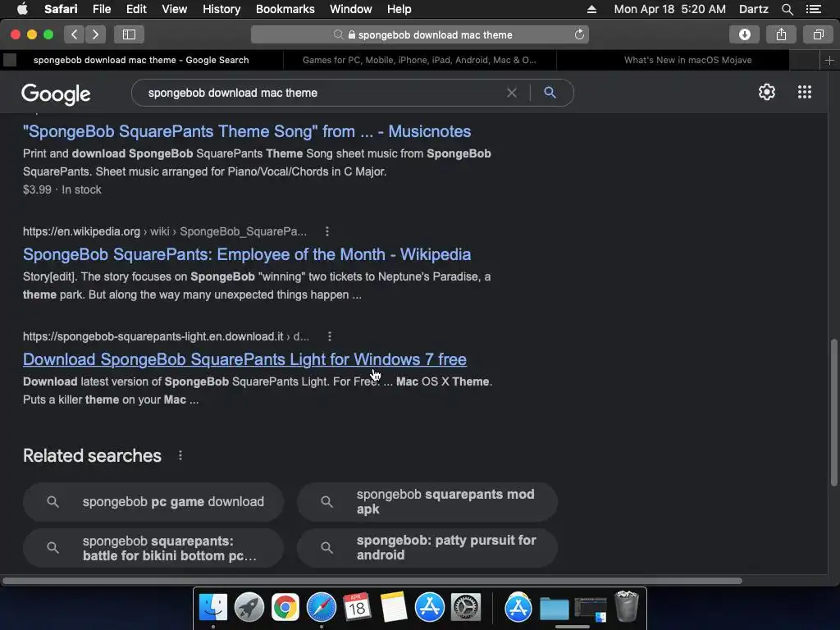Open options for the Wikipedia result
This screenshot has height=630, width=840.
click(327, 231)
